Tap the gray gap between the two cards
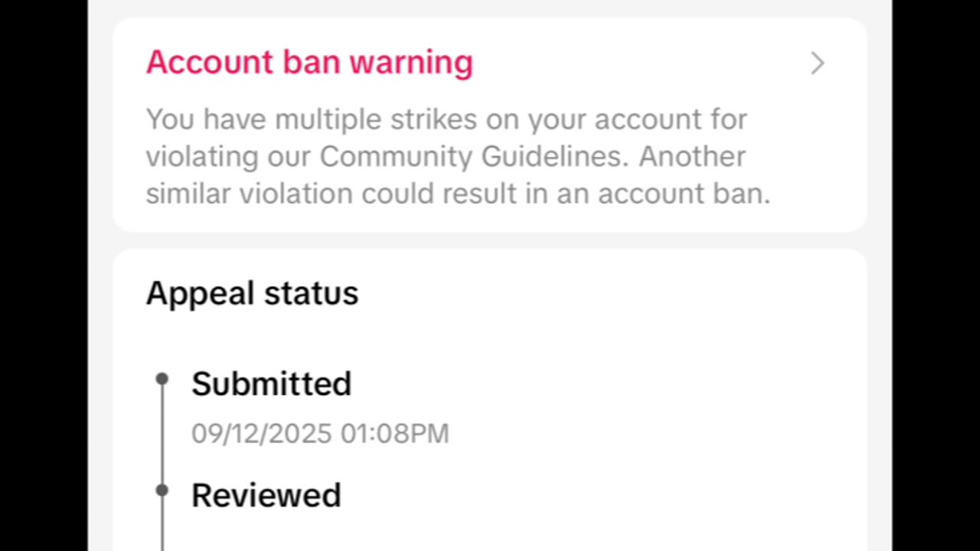Image resolution: width=980 pixels, height=551 pixels. pos(490,240)
